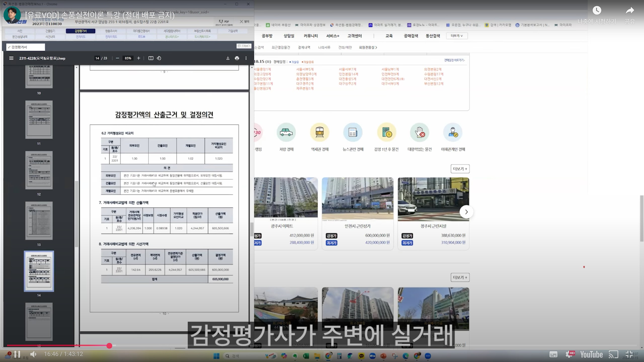
Task: Click the YouTube share arrow icon
Action: tap(630, 11)
